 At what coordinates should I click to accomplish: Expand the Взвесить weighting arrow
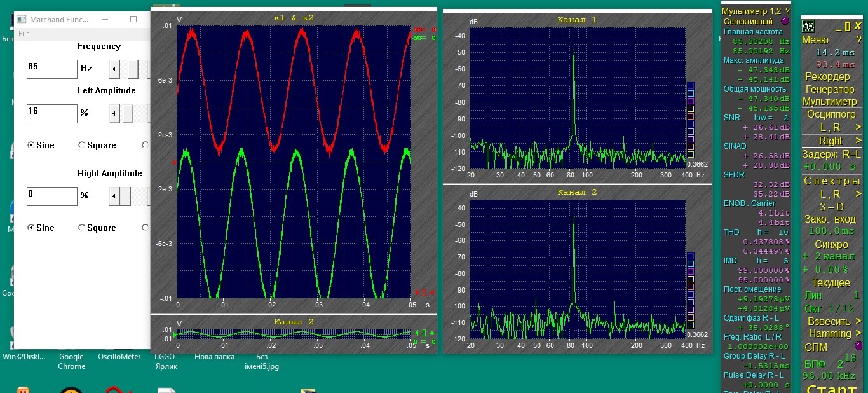click(858, 321)
